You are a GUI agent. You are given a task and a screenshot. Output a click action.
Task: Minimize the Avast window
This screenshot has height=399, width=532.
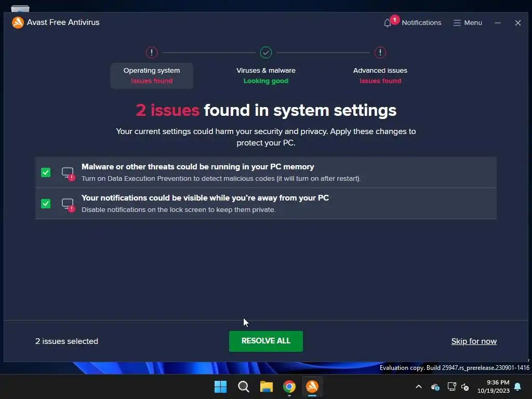[497, 23]
